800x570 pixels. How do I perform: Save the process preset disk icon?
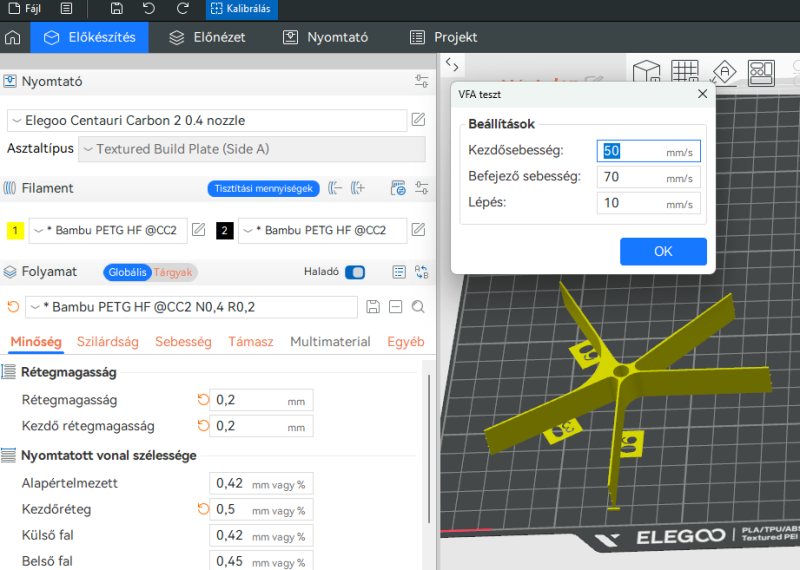point(373,307)
